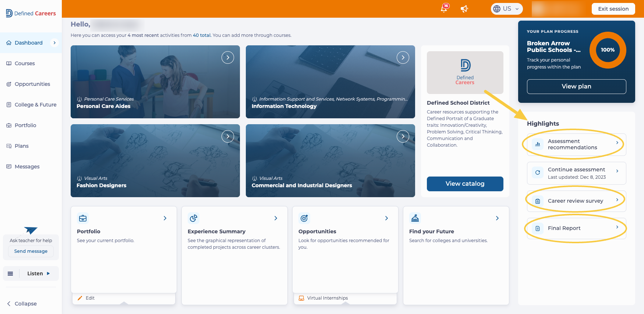Click the Find your Future institution icon
Image resolution: width=644 pixels, height=314 pixels.
tap(415, 218)
